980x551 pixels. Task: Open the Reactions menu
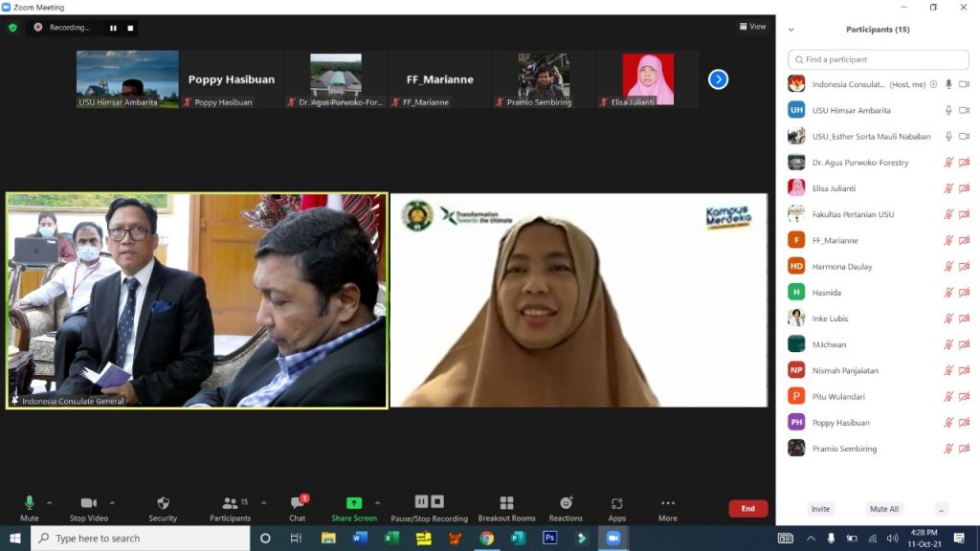[x=566, y=503]
